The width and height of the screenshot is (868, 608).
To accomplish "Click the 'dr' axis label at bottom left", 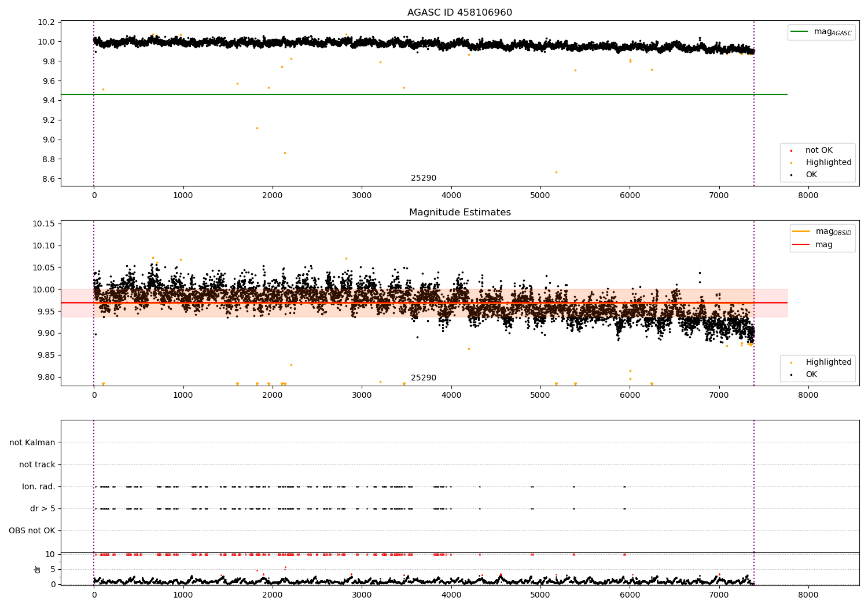I will [x=38, y=569].
